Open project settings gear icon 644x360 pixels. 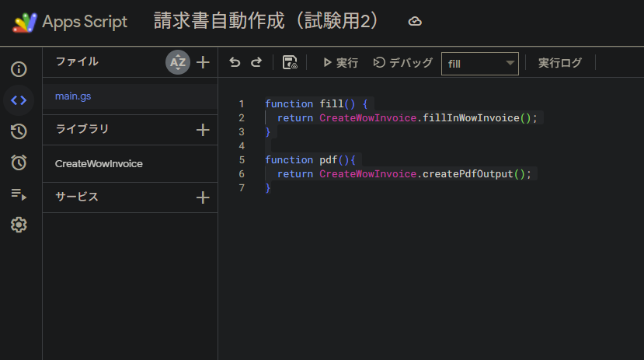pos(19,225)
